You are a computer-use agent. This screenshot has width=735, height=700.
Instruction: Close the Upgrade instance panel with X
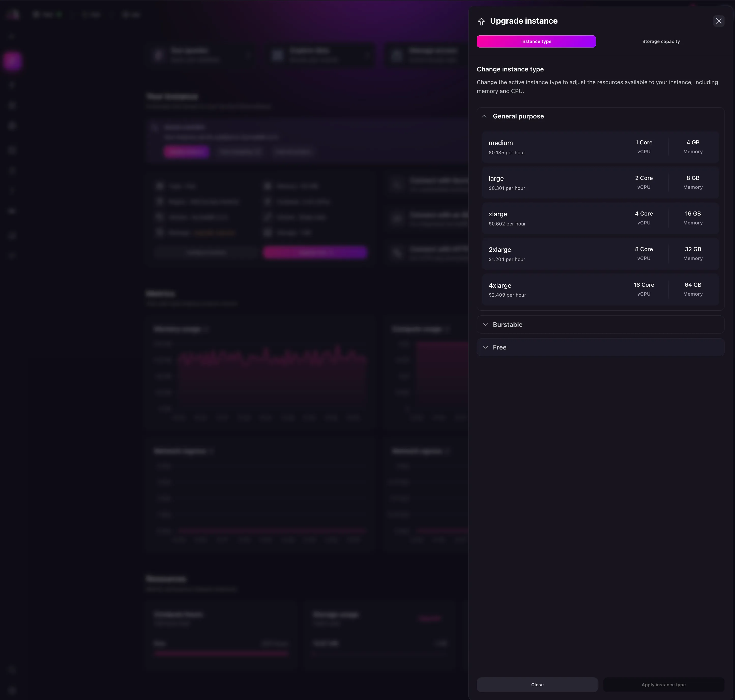pyautogui.click(x=718, y=21)
